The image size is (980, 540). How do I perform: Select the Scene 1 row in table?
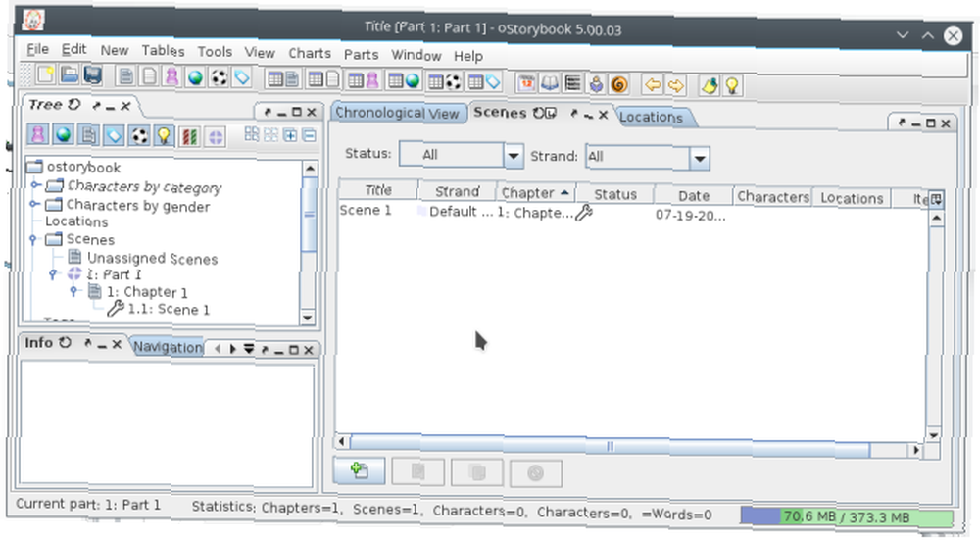(x=631, y=213)
